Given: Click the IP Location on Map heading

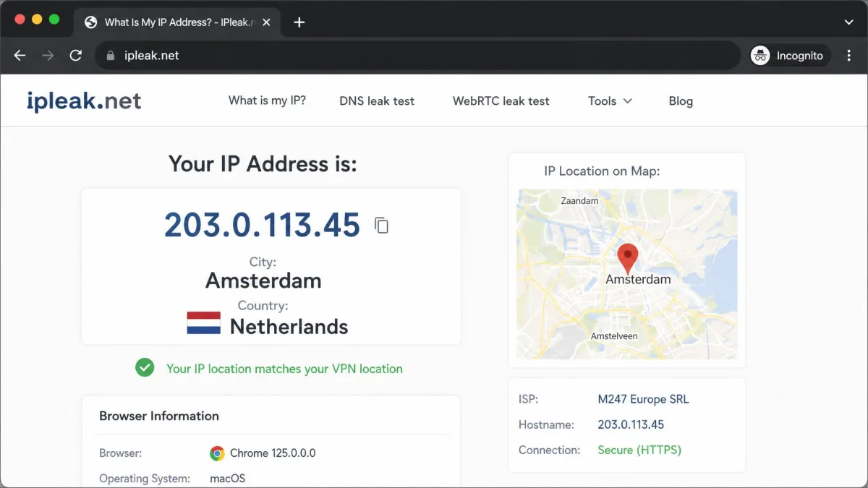Looking at the screenshot, I should pyautogui.click(x=602, y=171).
